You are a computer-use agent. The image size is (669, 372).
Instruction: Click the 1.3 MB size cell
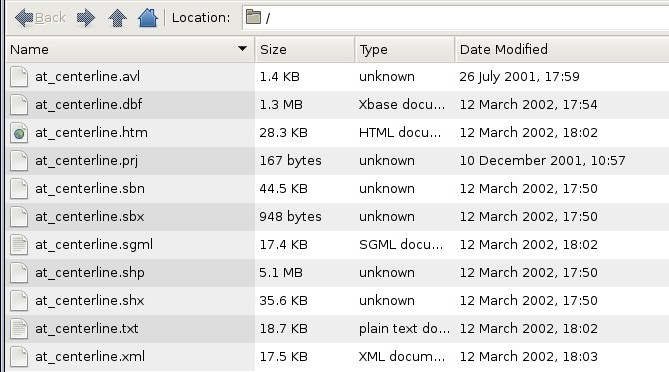[x=281, y=105]
